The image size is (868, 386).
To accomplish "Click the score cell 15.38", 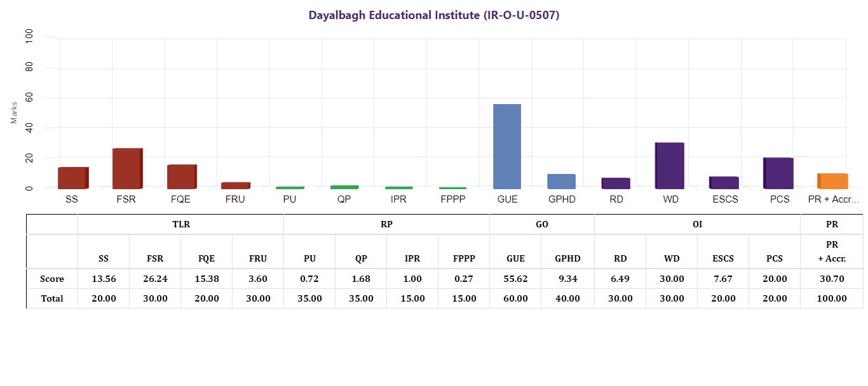I will coord(207,279).
